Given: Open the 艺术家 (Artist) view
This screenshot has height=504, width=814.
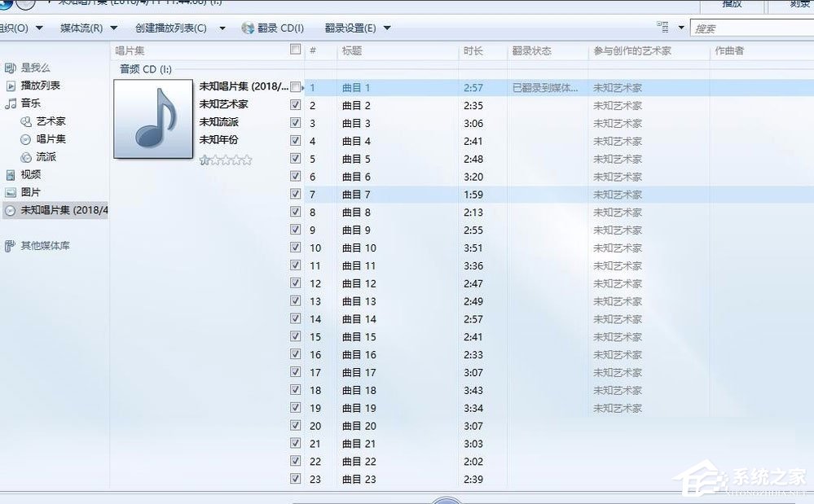Looking at the screenshot, I should click(52, 121).
